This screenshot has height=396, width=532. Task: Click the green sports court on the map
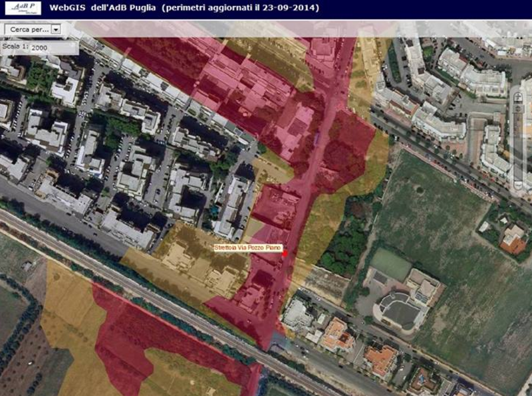(390, 263)
